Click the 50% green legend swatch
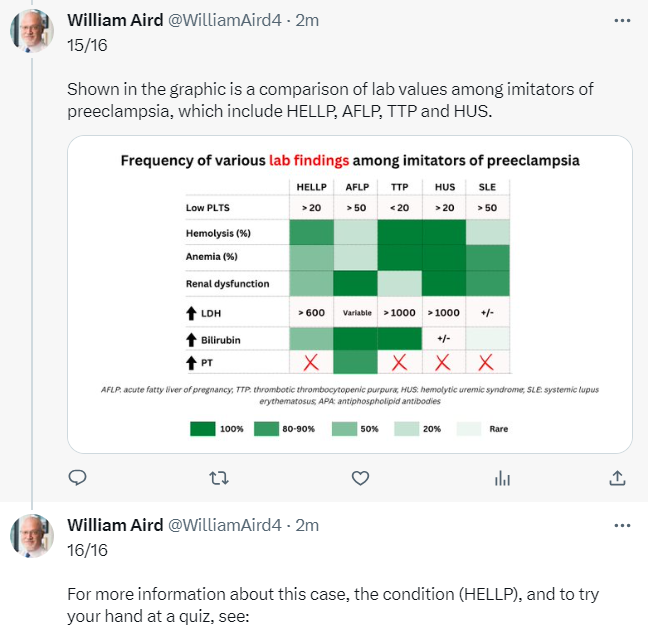Screen dimensions: 648x629 tap(344, 429)
